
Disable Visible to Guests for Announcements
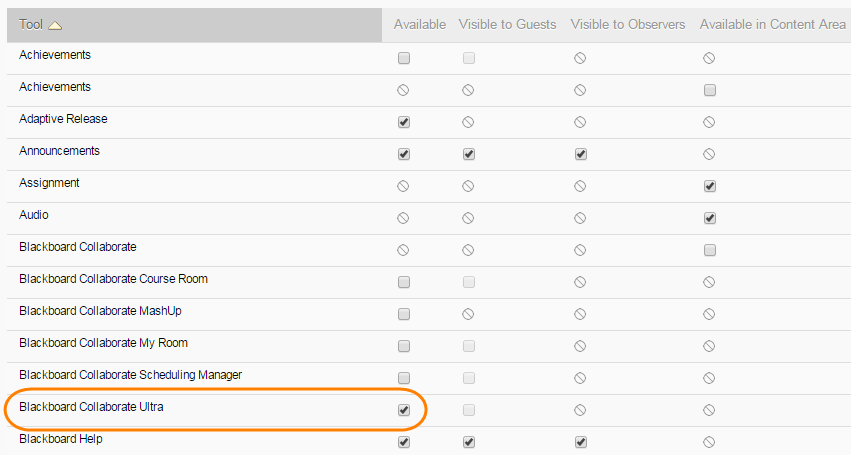coord(468,154)
